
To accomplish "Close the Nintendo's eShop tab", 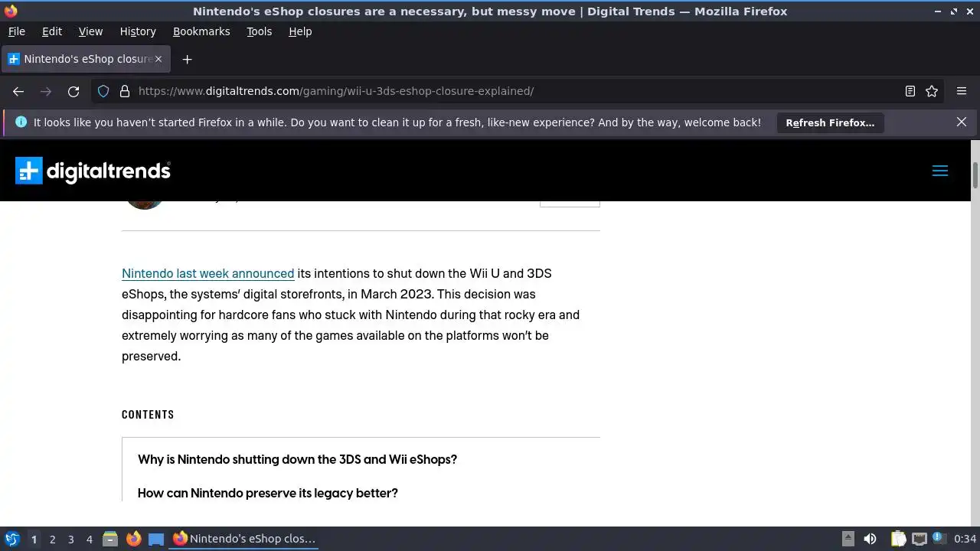I will point(158,59).
